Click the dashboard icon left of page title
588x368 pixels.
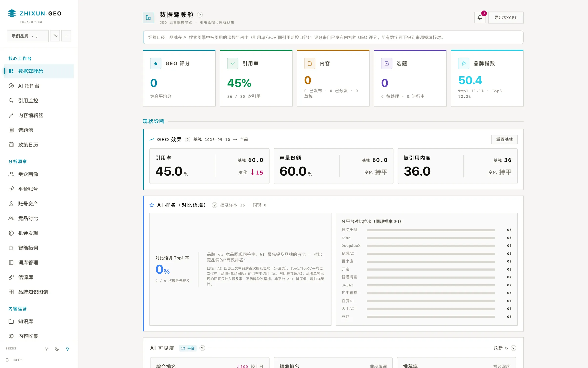click(148, 17)
